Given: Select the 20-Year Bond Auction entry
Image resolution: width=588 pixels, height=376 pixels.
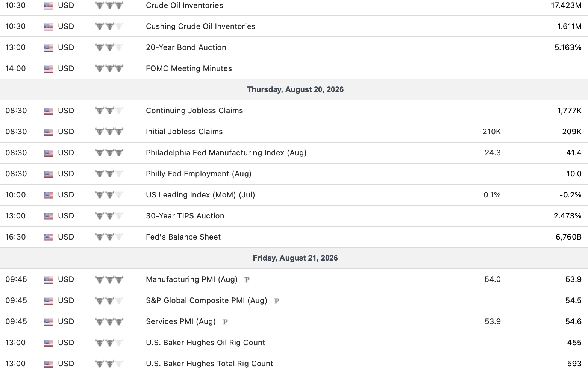Looking at the screenshot, I should click(x=186, y=47).
